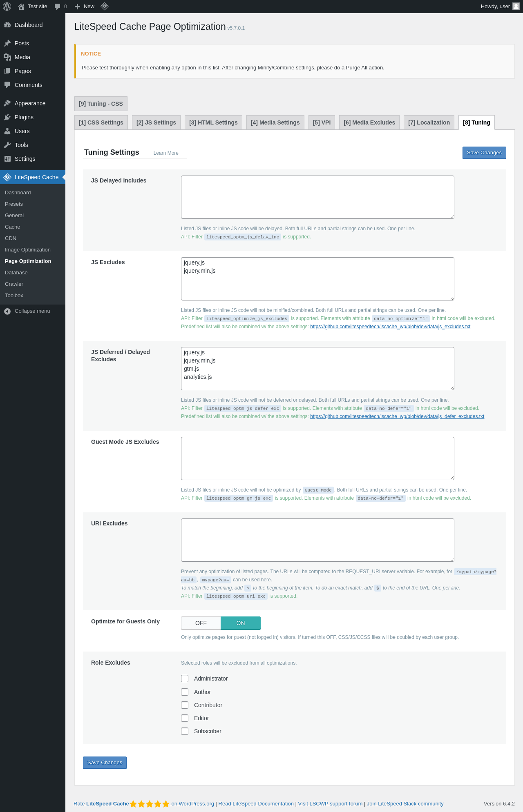This screenshot has height=812, width=523.
Task: Check the Subscriber role exclude box
Action: point(185,731)
